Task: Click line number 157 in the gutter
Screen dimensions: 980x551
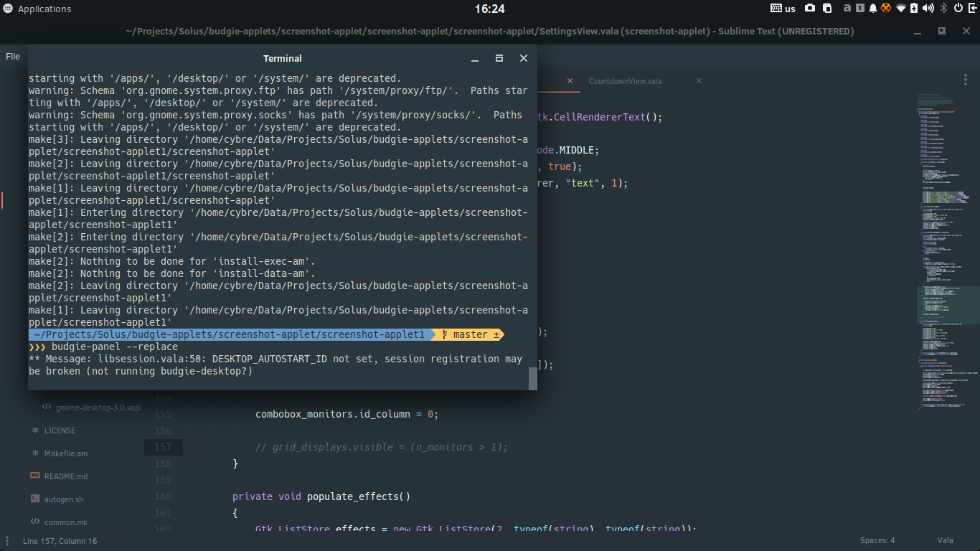Action: [163, 447]
